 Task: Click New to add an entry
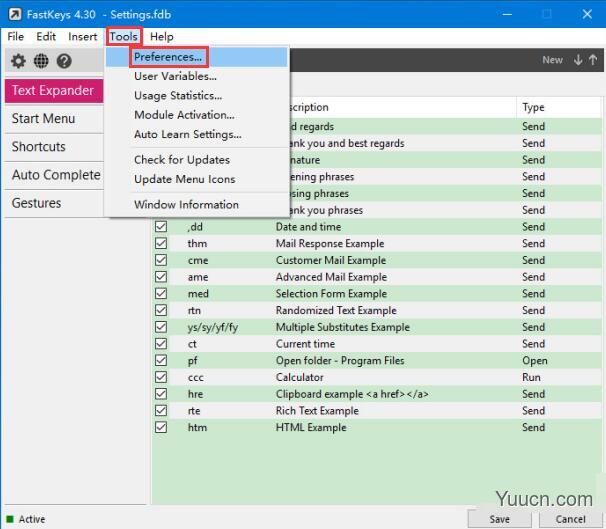[552, 60]
